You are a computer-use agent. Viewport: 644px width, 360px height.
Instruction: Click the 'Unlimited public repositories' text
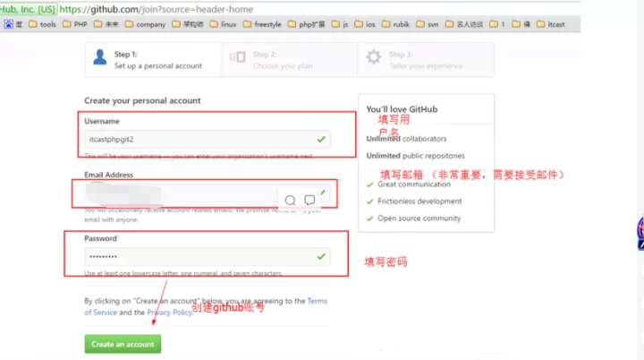click(x=415, y=156)
